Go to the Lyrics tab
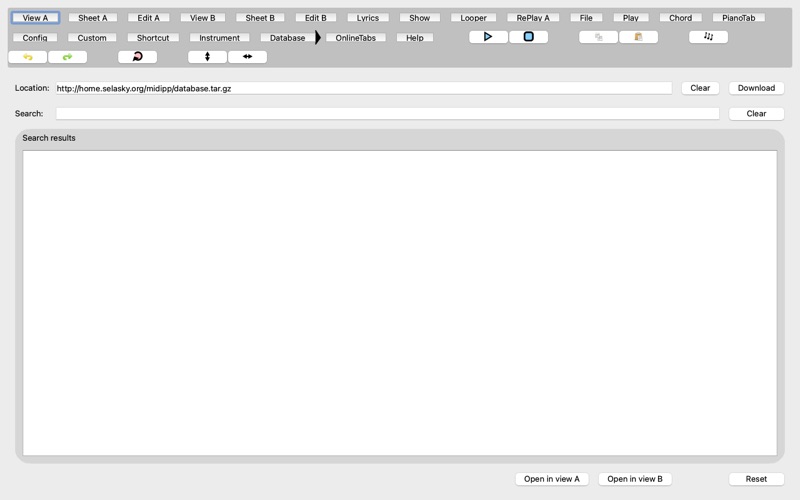The image size is (800, 500). pyautogui.click(x=368, y=18)
